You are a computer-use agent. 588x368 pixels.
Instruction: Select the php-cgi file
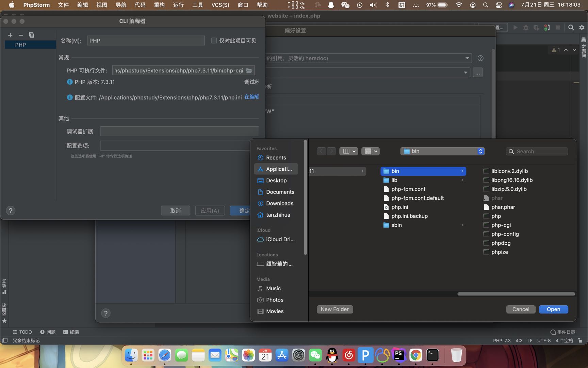point(501,225)
